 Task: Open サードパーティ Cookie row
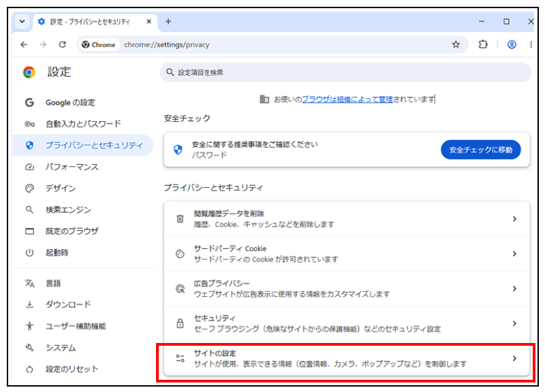tap(347, 254)
